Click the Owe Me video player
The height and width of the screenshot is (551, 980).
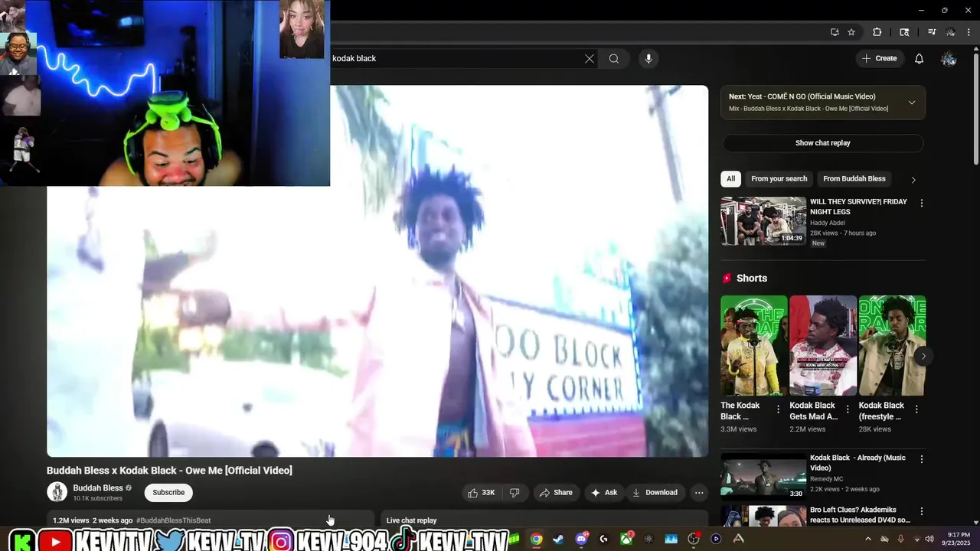tap(377, 271)
